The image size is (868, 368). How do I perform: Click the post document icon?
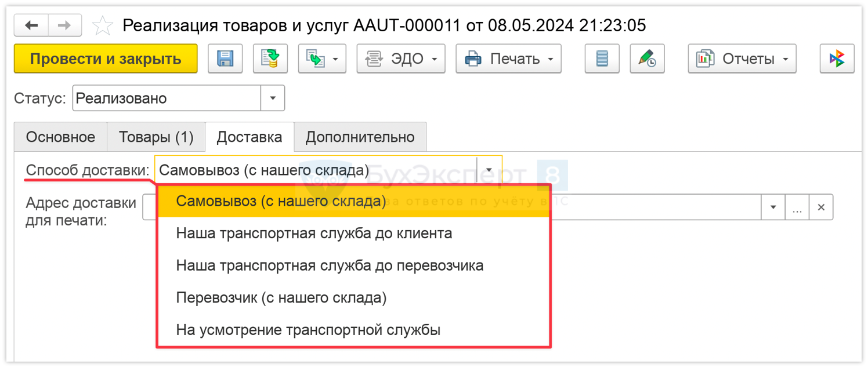[x=270, y=59]
